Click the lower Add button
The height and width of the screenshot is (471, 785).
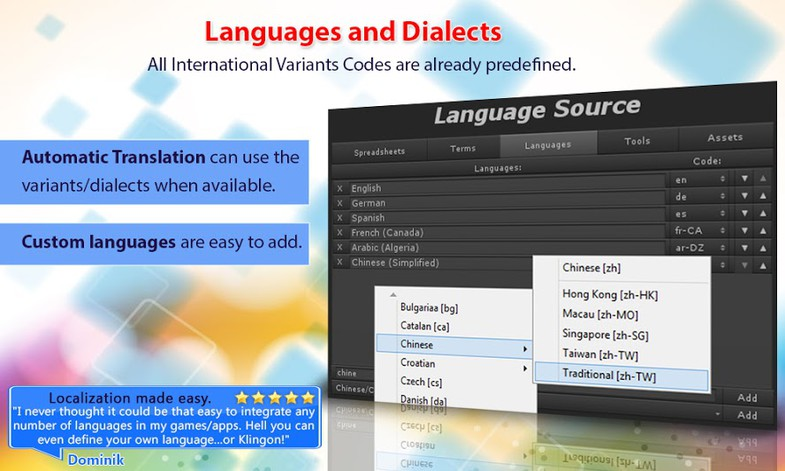(747, 414)
